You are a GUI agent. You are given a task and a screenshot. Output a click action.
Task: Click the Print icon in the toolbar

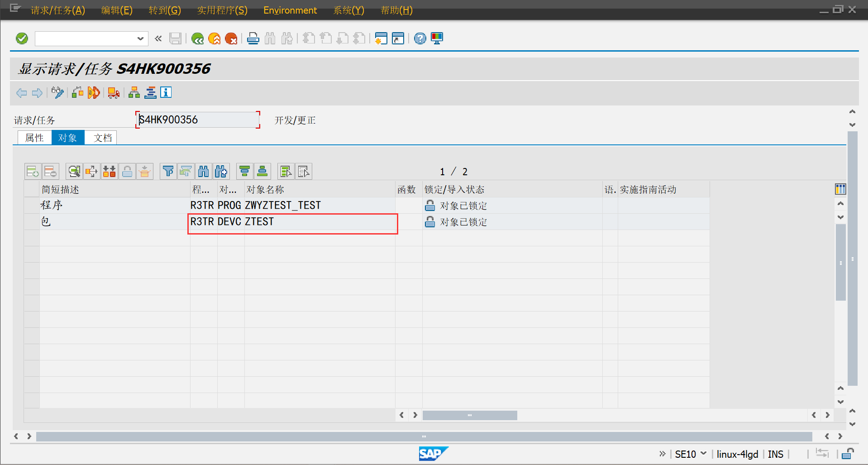point(253,39)
